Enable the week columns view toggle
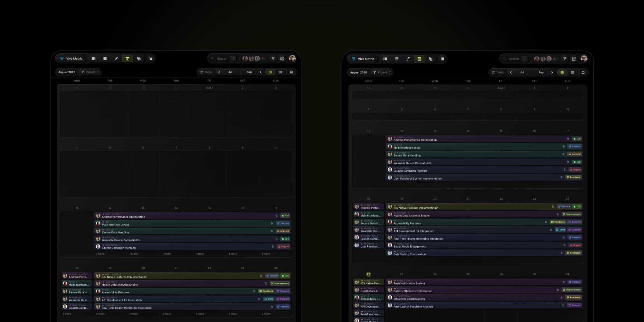Image resolution: width=644 pixels, height=322 pixels. (281, 72)
